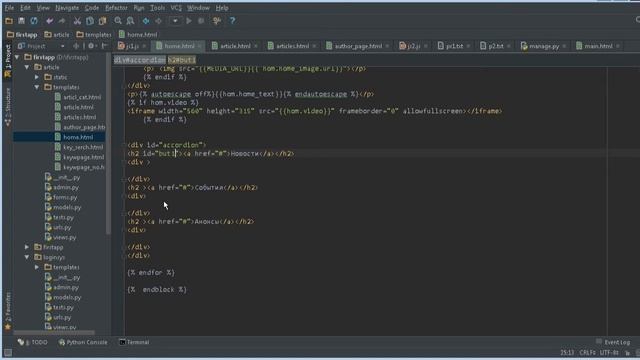Fold the div id accordion code block
This screenshot has width=640, height=360.
123,145
